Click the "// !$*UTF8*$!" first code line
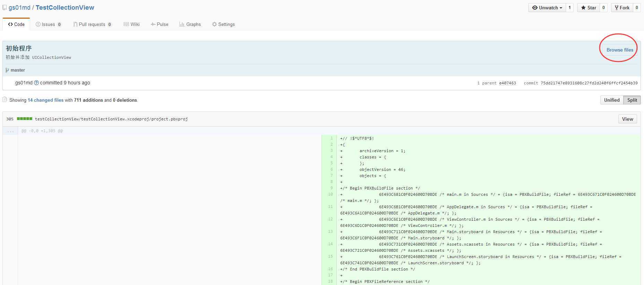 [x=357, y=138]
